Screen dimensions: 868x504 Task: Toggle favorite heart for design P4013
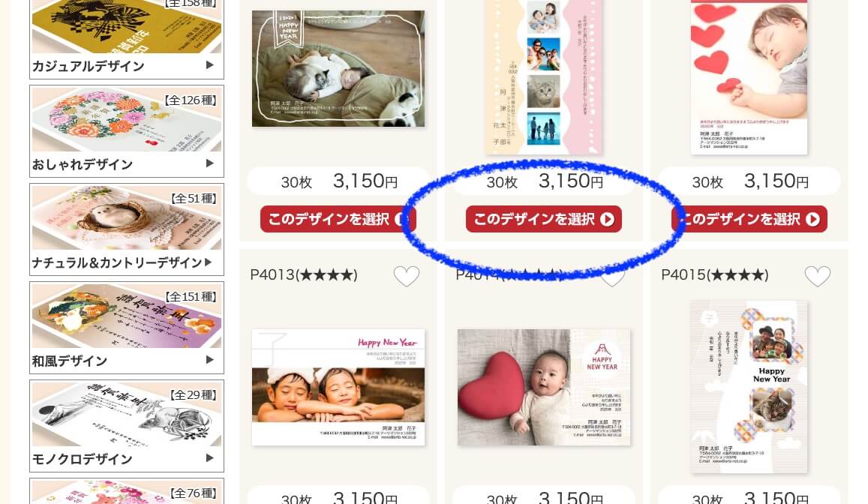407,275
